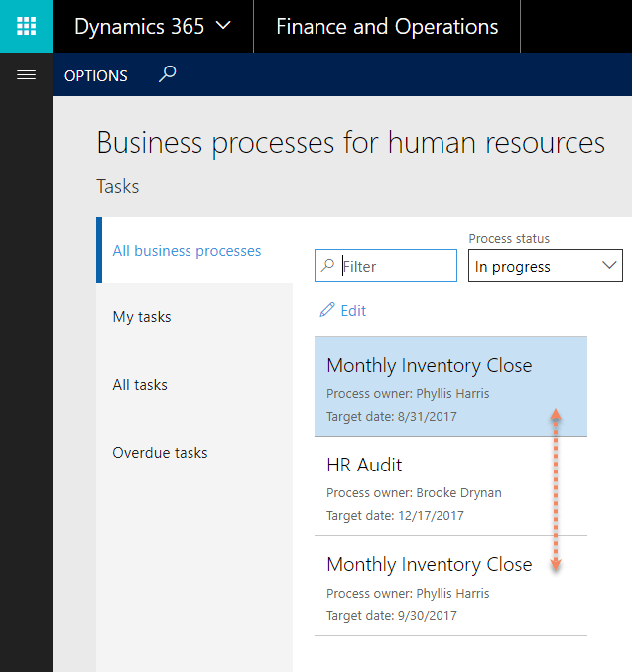
Task: Click the Finance and Operations title
Action: pos(387,27)
